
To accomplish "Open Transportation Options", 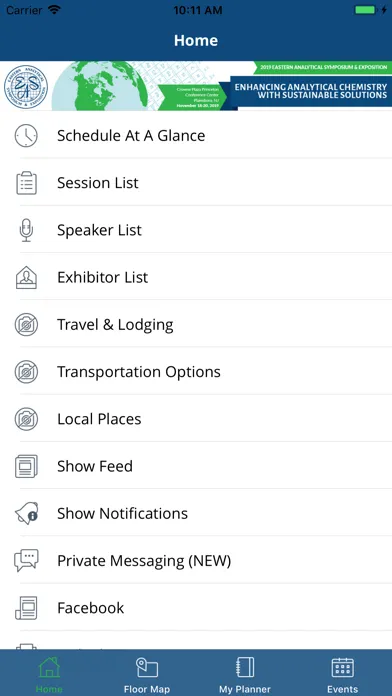I will (x=196, y=372).
